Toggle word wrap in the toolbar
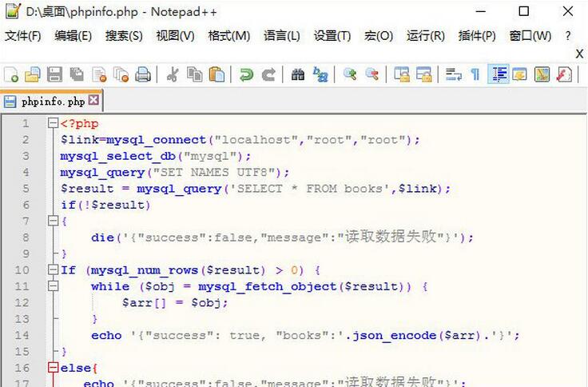 454,74
